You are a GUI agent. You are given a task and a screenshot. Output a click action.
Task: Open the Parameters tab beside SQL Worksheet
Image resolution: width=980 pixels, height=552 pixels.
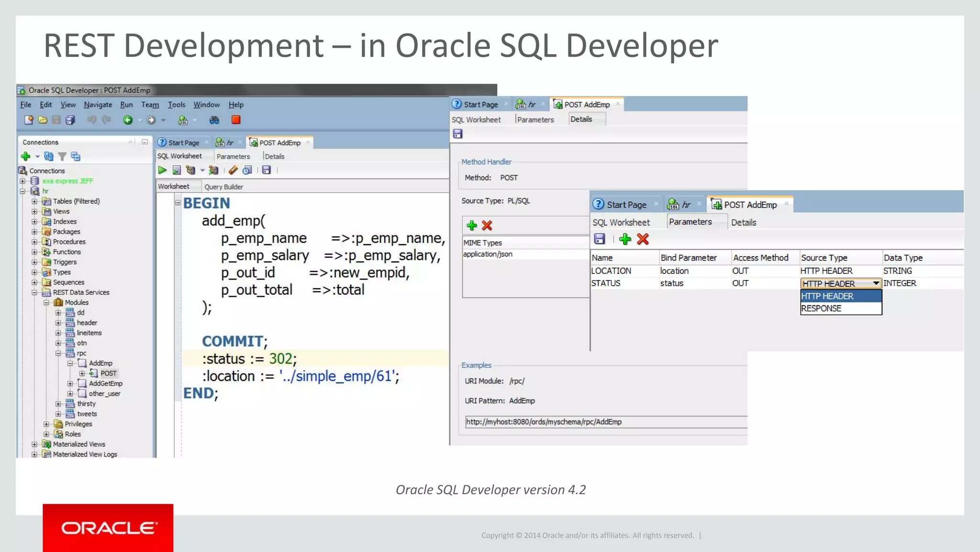point(233,157)
